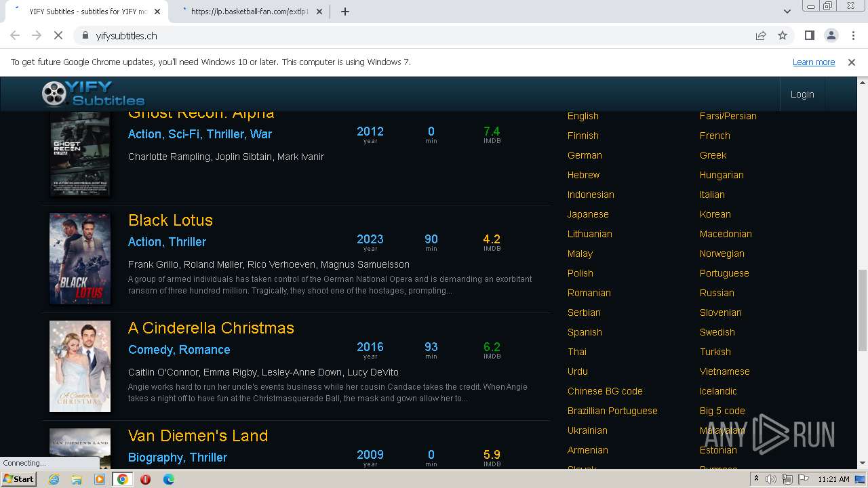Image resolution: width=868 pixels, height=488 pixels.
Task: Launch Internet Explorer from the taskbar
Action: point(54,479)
